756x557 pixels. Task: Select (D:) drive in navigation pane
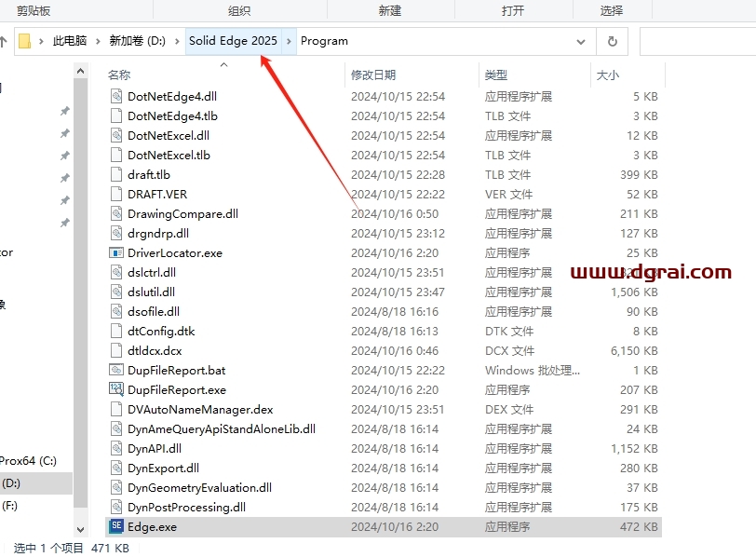36,483
